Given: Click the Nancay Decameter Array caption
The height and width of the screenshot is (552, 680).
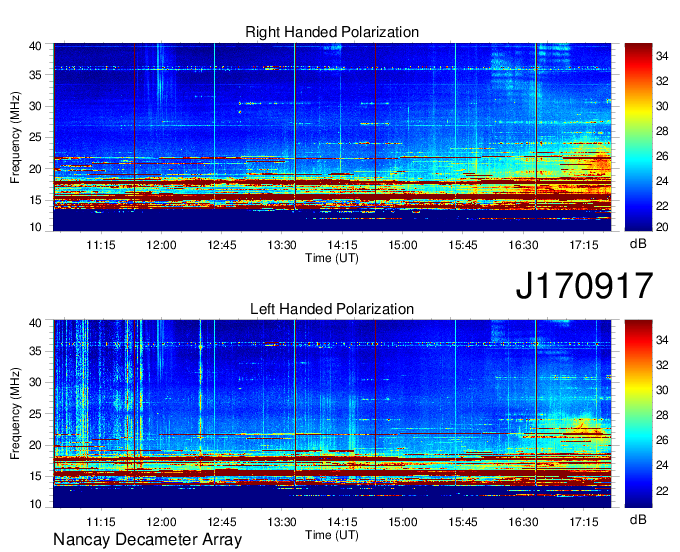Looking at the screenshot, I should (x=147, y=540).
